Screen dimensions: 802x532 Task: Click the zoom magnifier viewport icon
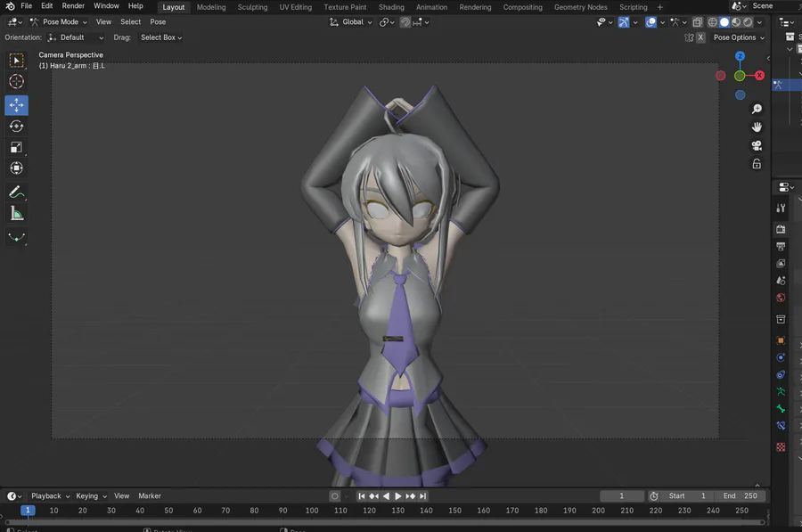757,109
